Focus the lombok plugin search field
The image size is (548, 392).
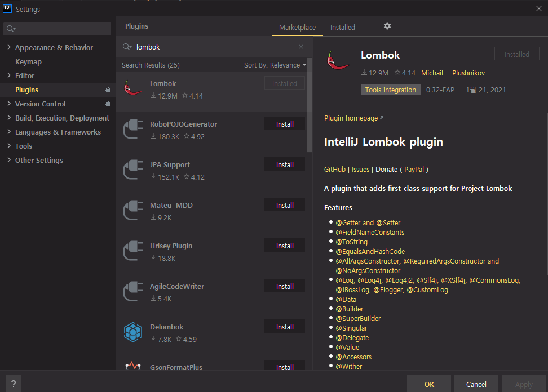click(214, 47)
